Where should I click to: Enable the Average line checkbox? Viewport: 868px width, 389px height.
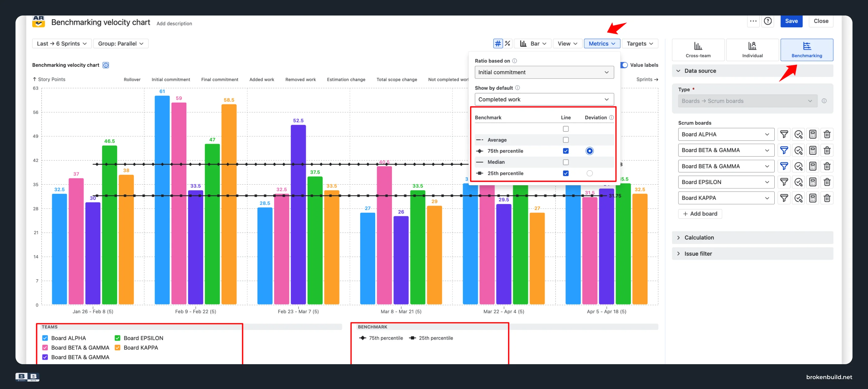pyautogui.click(x=566, y=140)
